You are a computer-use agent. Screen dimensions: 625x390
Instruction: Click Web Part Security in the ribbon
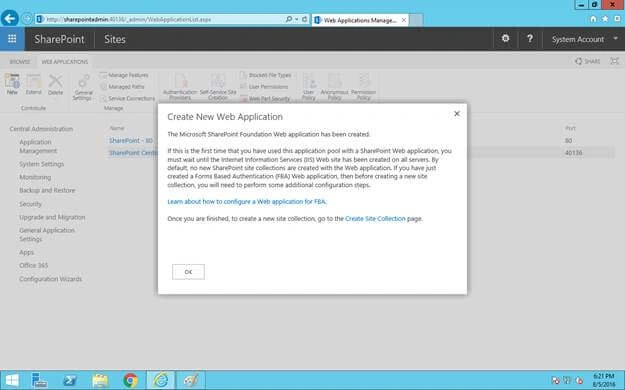[265, 98]
